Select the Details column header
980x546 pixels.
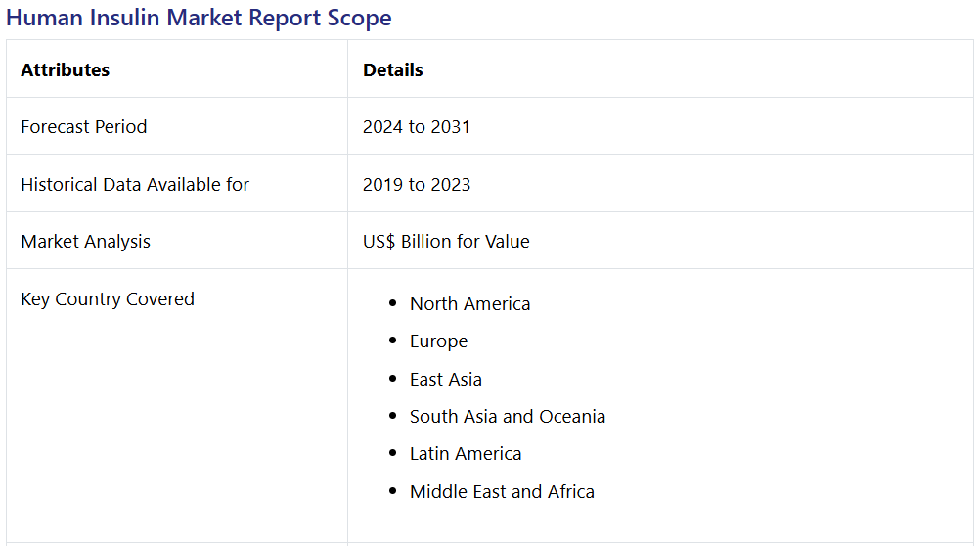point(393,69)
